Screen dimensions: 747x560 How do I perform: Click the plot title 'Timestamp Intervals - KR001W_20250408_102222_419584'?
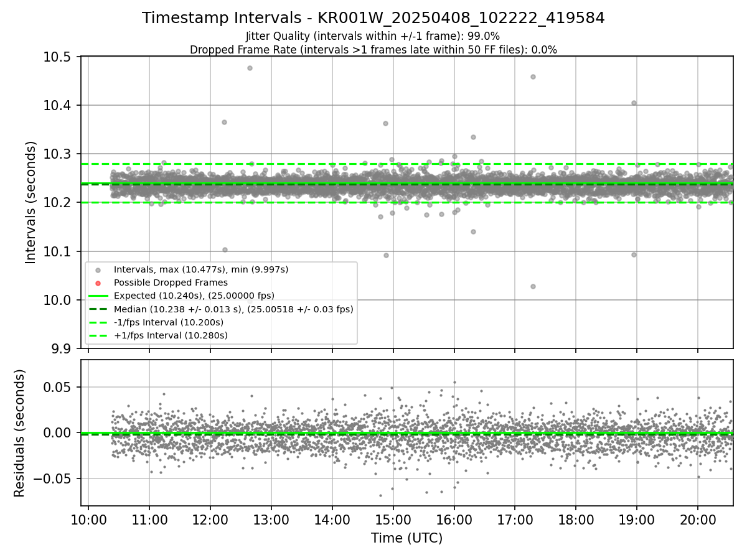(x=374, y=18)
